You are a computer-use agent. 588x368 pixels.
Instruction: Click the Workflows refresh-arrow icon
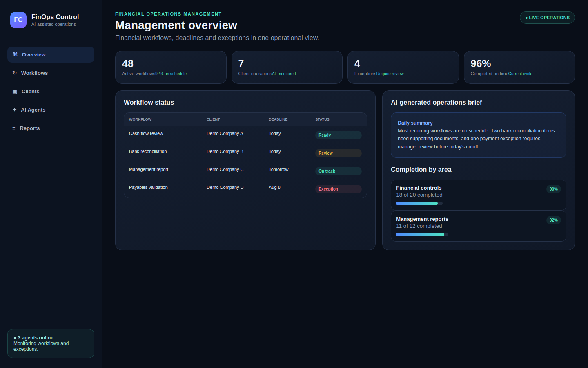click(15, 73)
